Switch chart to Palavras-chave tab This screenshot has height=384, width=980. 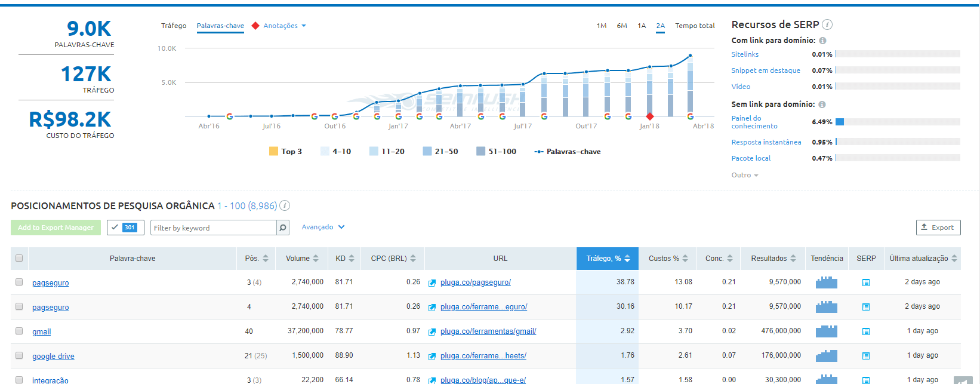tap(220, 26)
